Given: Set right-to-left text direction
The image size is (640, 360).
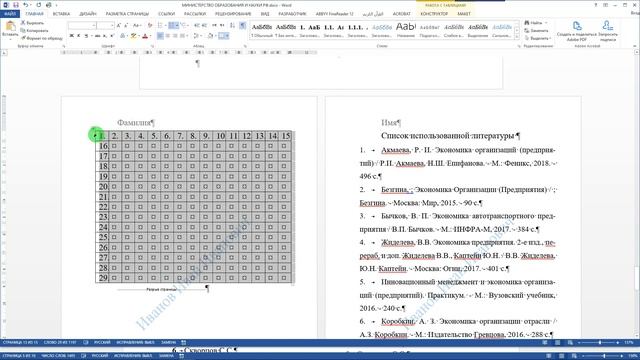Looking at the screenshot, I should tap(222, 25).
